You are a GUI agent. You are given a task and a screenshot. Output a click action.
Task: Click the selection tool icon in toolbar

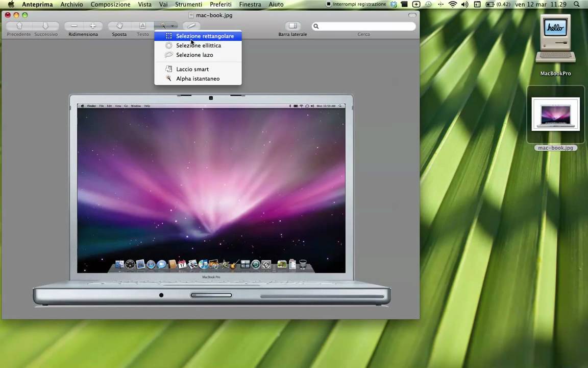[163, 26]
